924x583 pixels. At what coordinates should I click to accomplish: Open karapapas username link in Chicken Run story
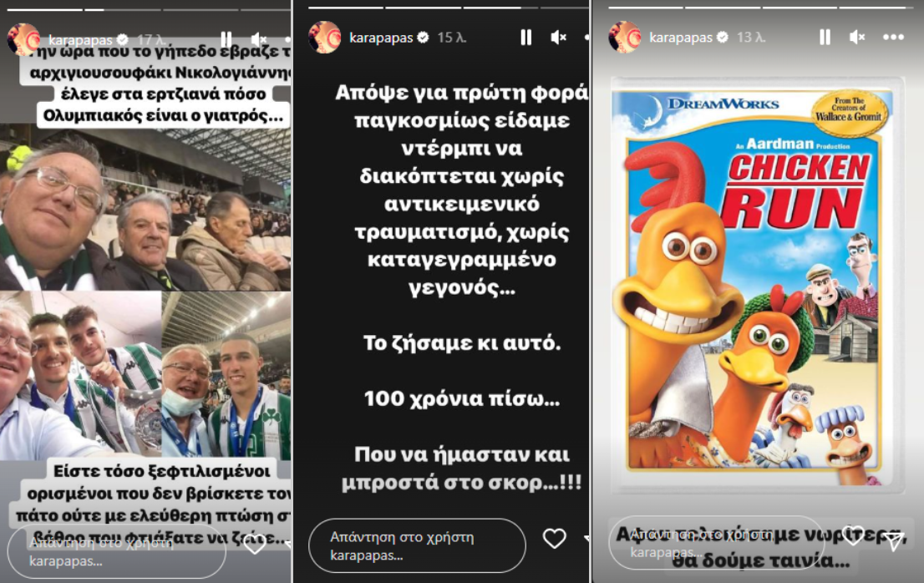pos(681,38)
